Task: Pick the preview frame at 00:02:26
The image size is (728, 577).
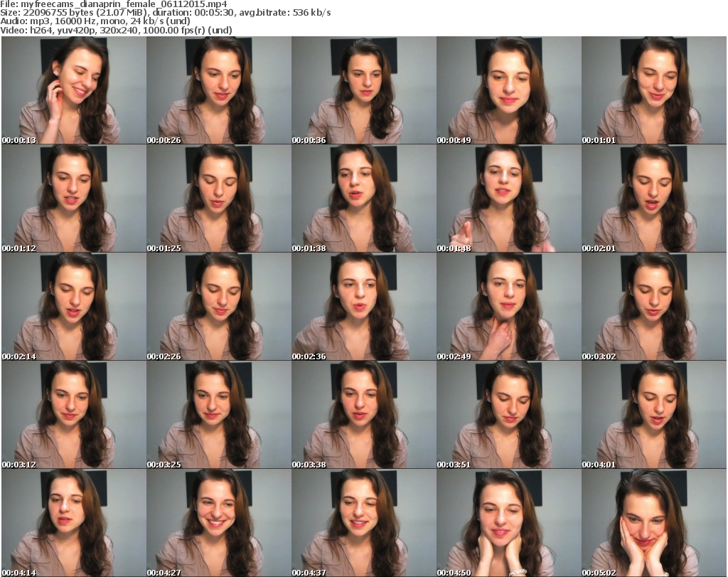Action: pyautogui.click(x=219, y=307)
